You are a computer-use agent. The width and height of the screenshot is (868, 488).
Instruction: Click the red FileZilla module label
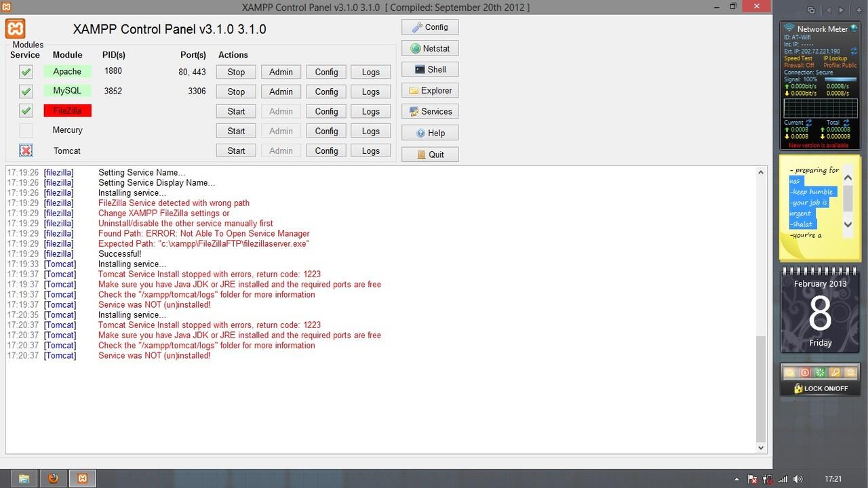point(67,110)
